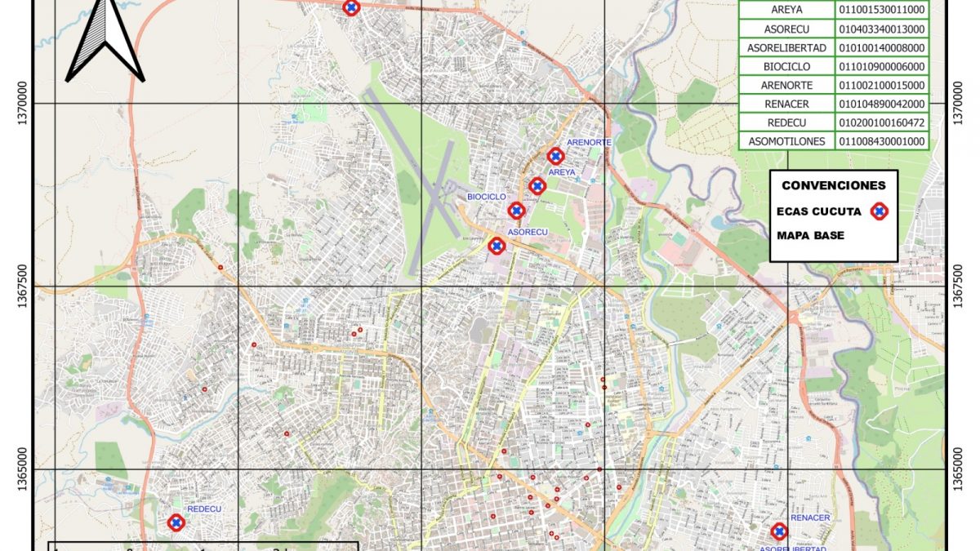Click code 010200100160472 in the table

880,122
